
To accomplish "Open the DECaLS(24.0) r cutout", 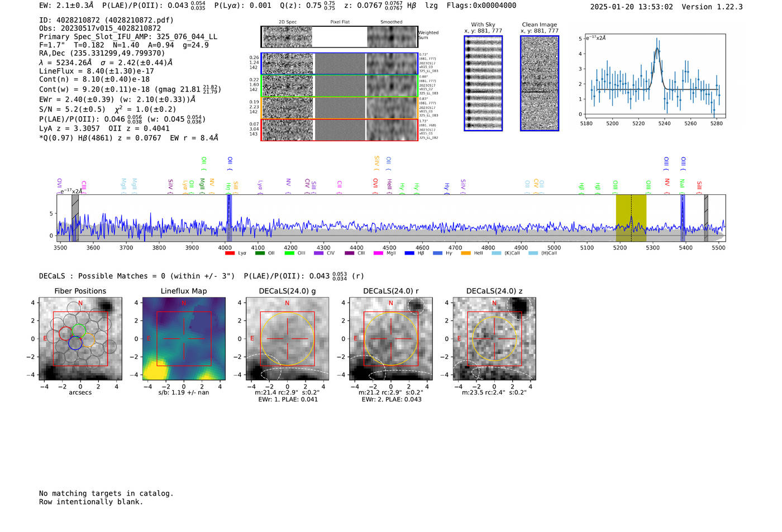I will coord(391,338).
